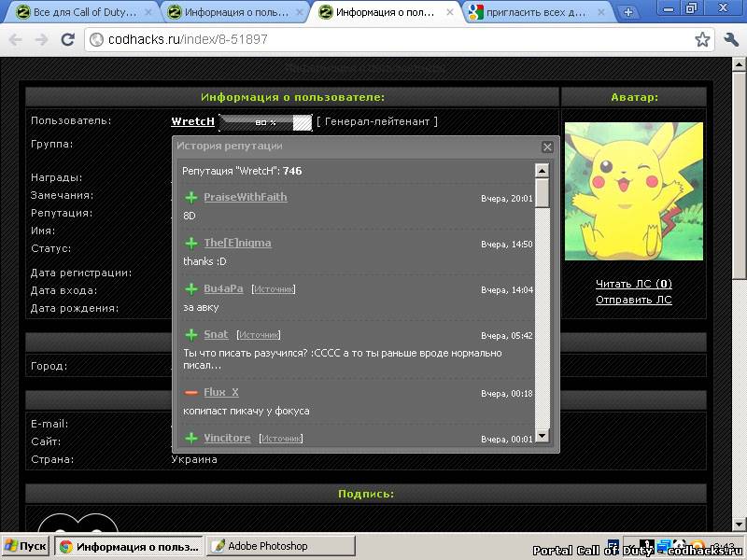Click the 'за авку' comment text
The width and height of the screenshot is (747, 560).
201,308
